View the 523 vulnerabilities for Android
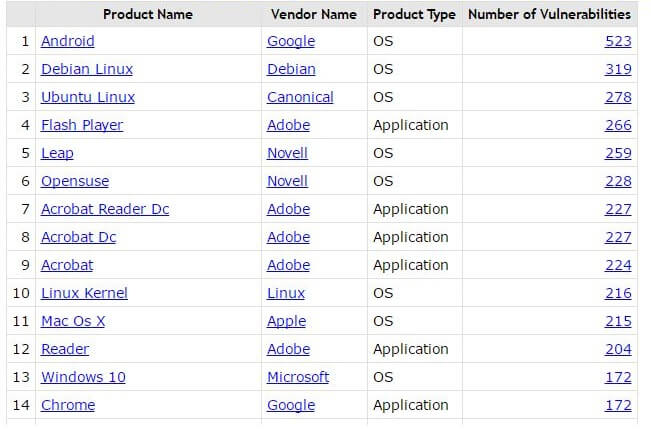651x429 pixels. point(618,41)
